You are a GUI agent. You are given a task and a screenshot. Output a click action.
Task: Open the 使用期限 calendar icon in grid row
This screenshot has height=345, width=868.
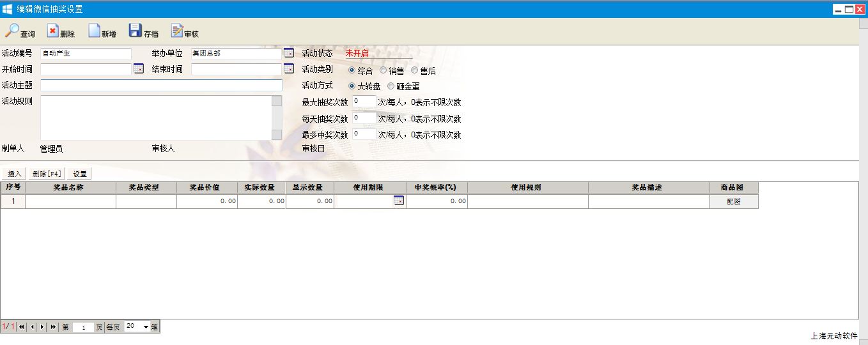pos(399,201)
